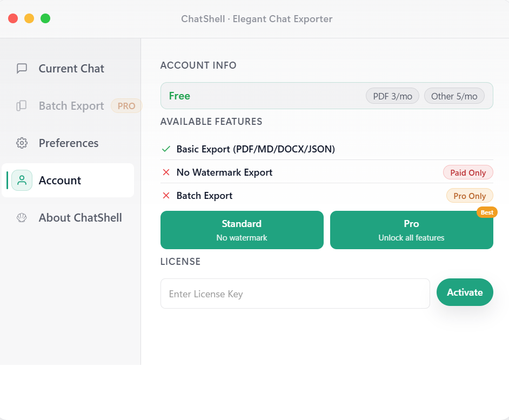
Task: Click the Paid Only label
Action: point(468,173)
